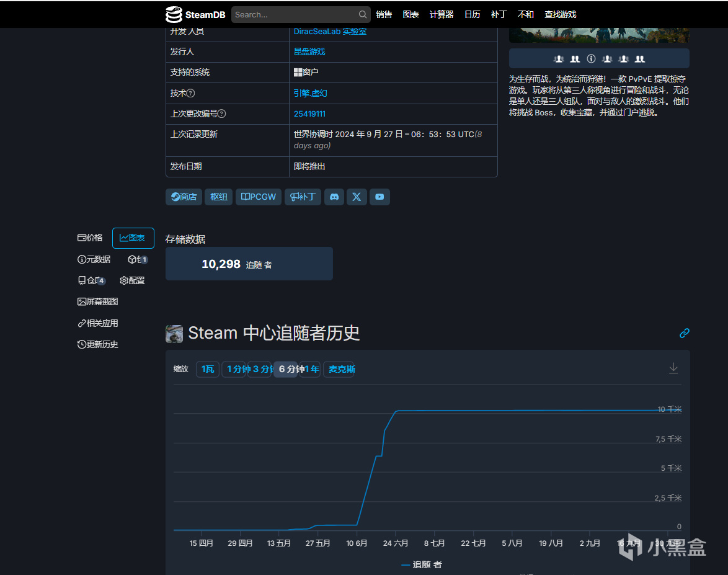
Task: Click the 补丁 megaphone button below the table
Action: [303, 197]
